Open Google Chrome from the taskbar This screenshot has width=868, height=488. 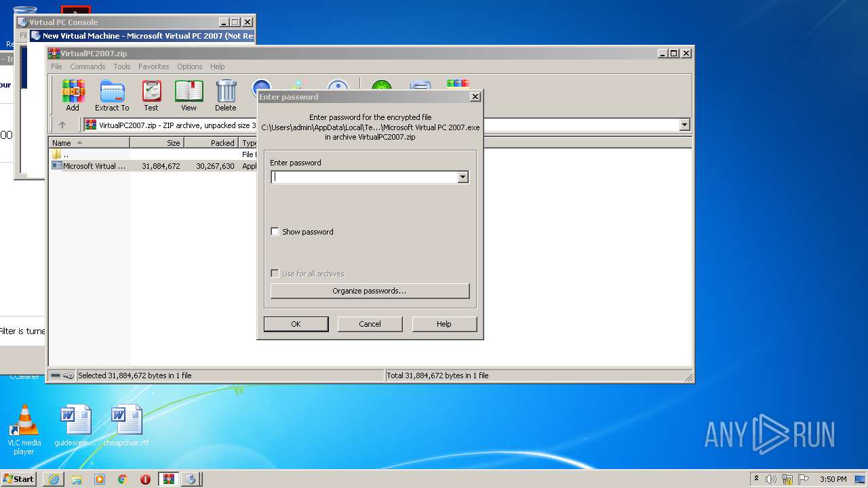[x=123, y=479]
